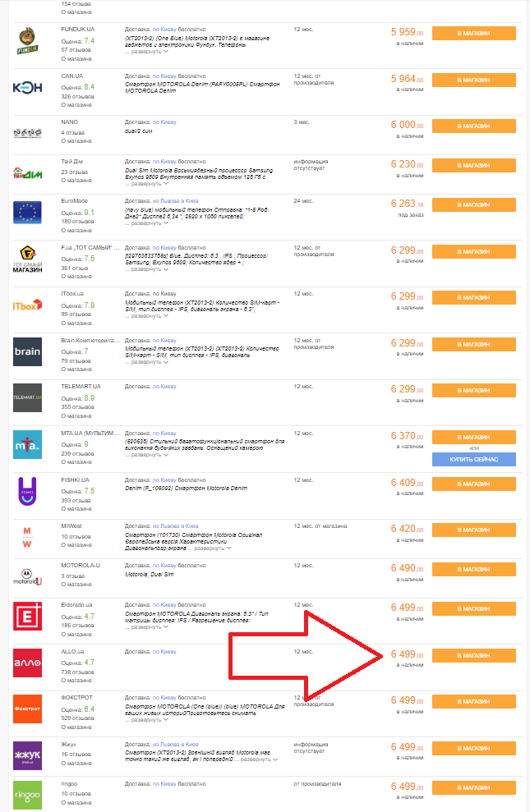Open the MTA.UA store logo
The width and height of the screenshot is (530, 812).
27,444
